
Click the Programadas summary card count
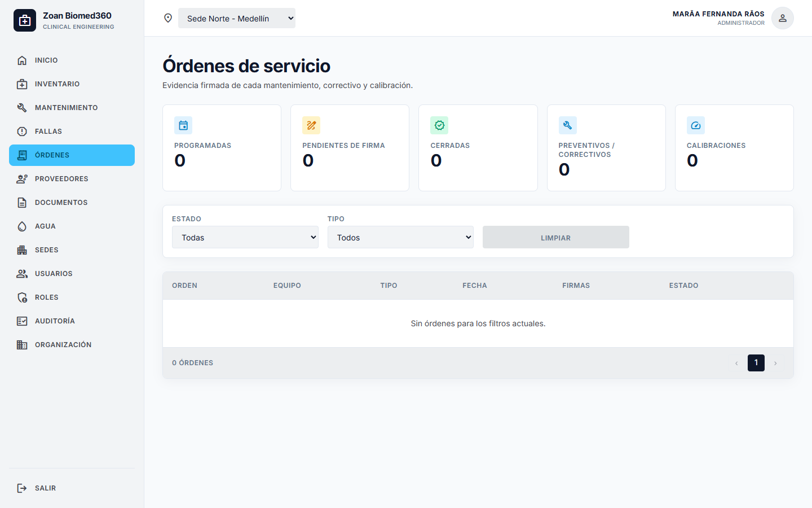click(180, 161)
